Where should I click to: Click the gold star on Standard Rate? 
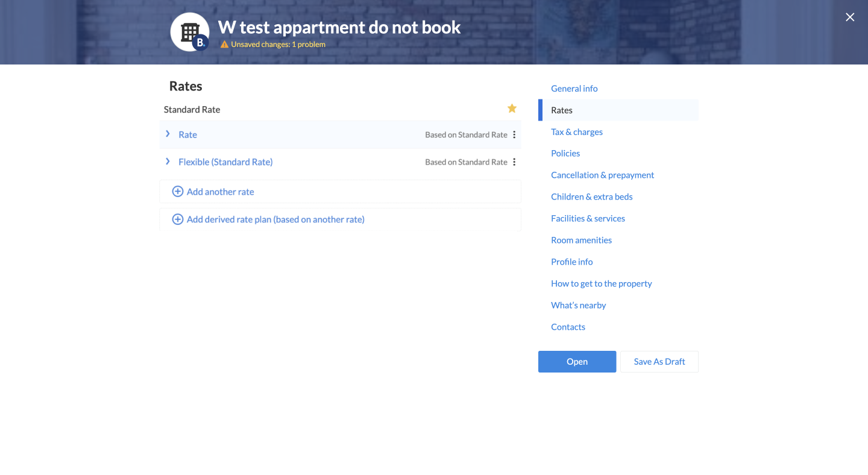pos(512,109)
